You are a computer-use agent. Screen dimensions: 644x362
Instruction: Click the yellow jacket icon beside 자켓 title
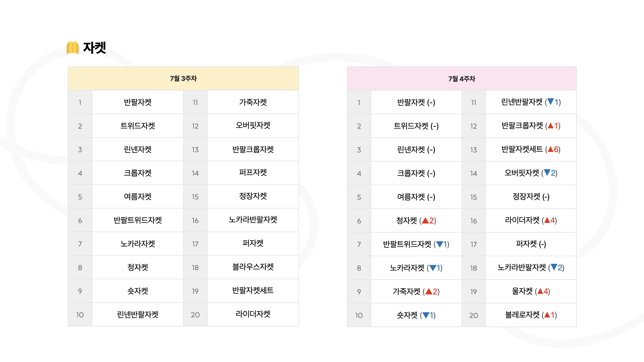pos(72,48)
